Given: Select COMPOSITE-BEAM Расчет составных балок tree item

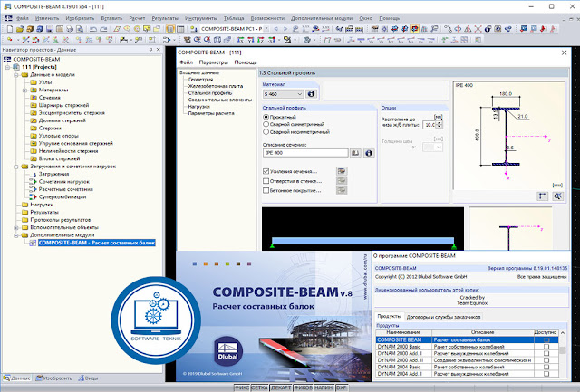Looking at the screenshot, I should pyautogui.click(x=97, y=243).
